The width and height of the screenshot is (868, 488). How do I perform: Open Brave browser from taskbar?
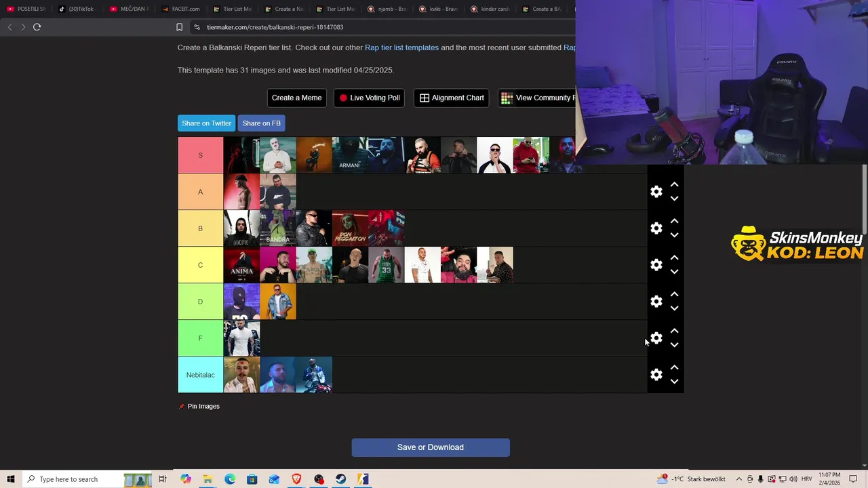click(x=296, y=479)
